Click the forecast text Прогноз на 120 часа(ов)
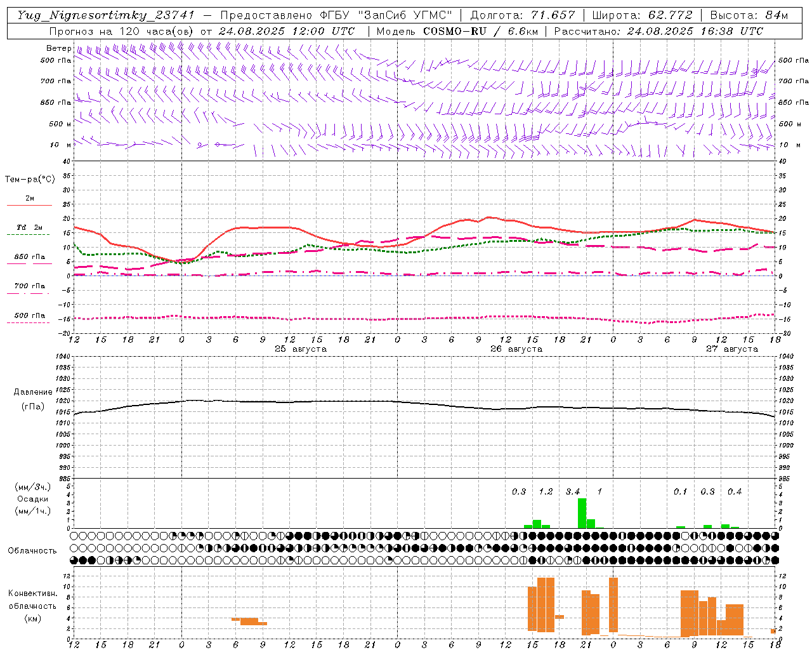The image size is (812, 650). coord(122,31)
